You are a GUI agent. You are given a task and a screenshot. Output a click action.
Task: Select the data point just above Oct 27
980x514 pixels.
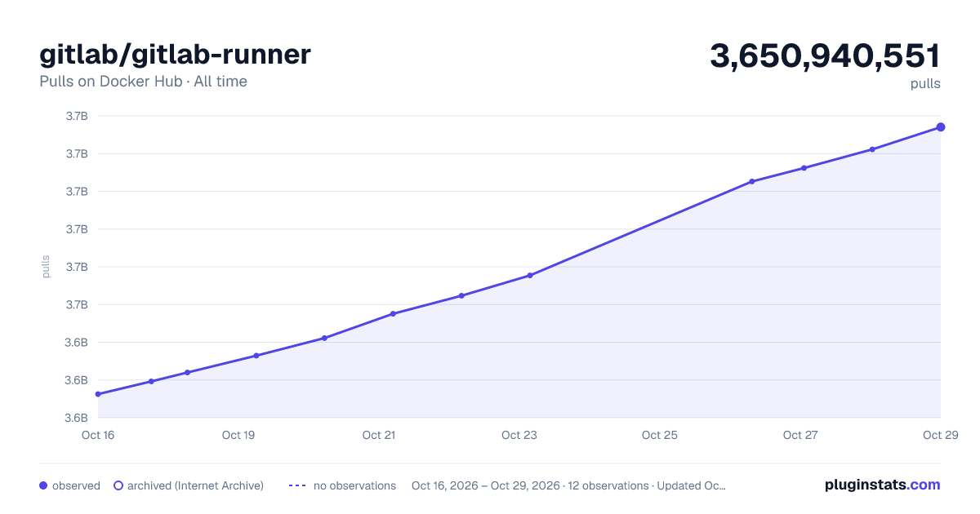pos(804,168)
